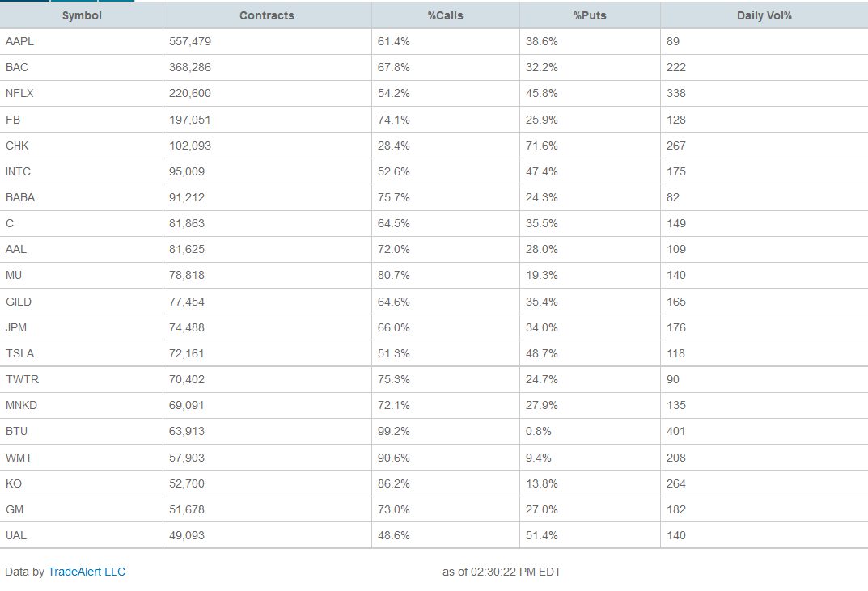Click the BAC symbol cell

[17, 67]
